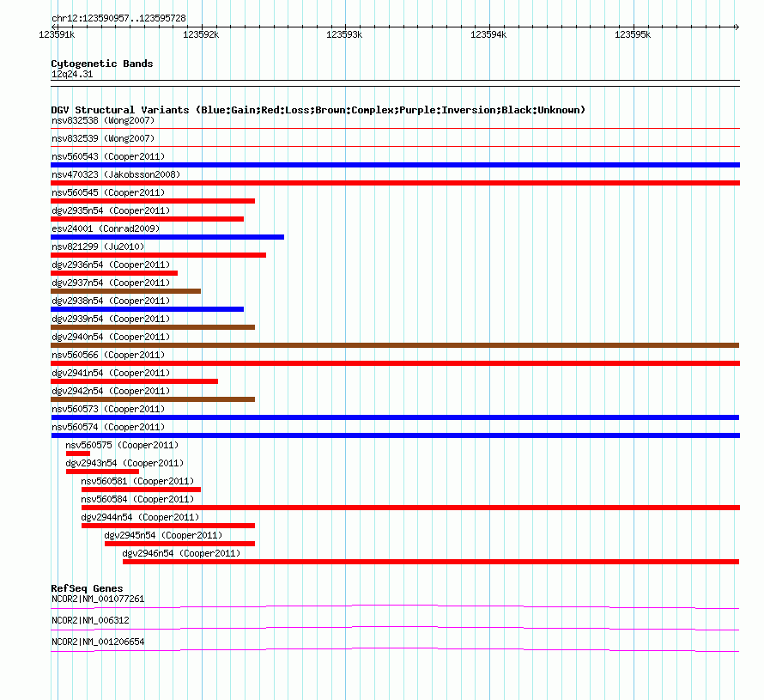Viewport: 764px width, 700px height.
Task: Select the dgv2935n54 red loss bar
Action: click(x=147, y=219)
